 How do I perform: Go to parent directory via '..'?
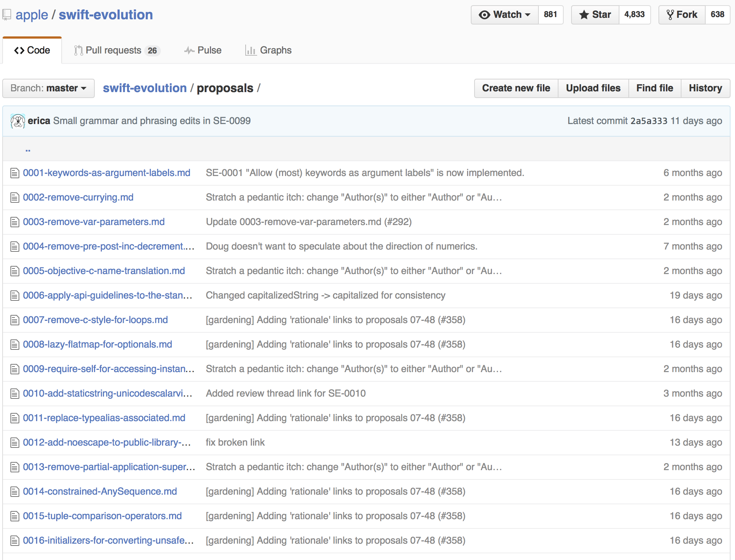[28, 149]
